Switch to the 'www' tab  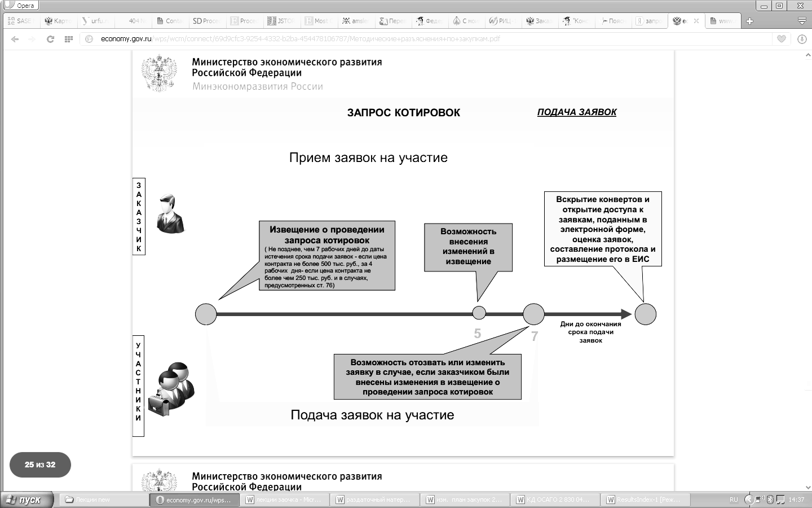pyautogui.click(x=722, y=21)
